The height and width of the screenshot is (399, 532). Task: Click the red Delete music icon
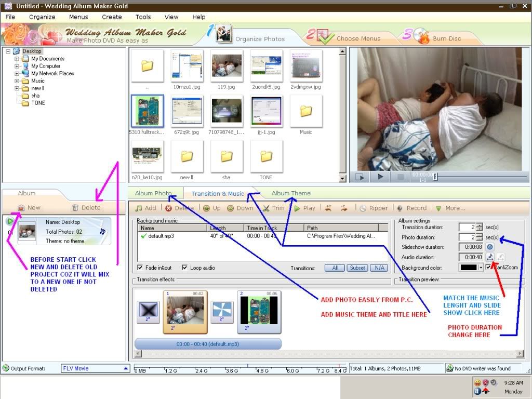point(168,208)
